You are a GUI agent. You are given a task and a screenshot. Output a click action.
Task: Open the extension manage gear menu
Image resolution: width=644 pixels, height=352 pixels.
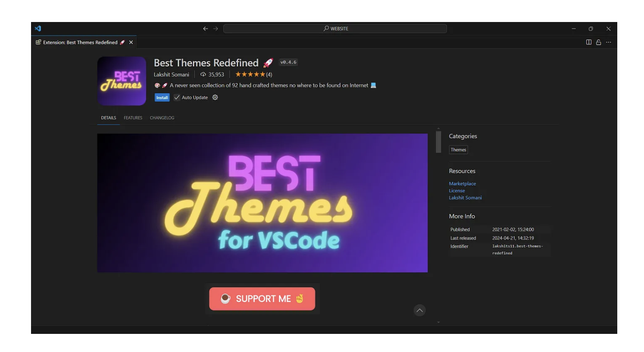click(x=215, y=97)
